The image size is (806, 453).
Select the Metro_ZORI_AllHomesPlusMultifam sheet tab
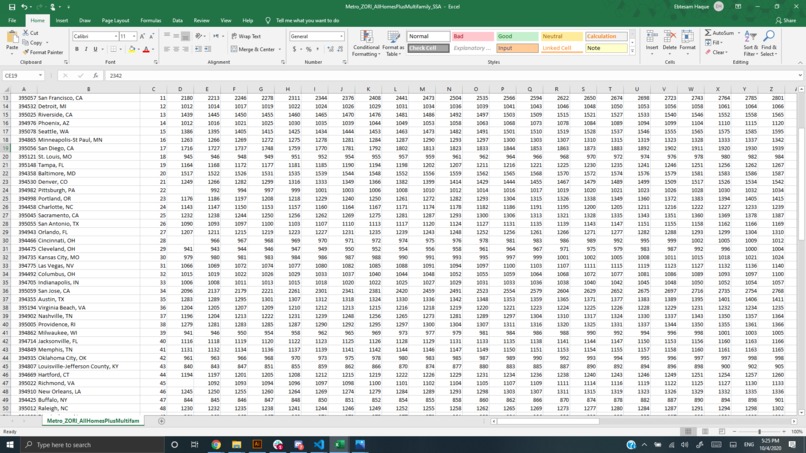coord(93,421)
